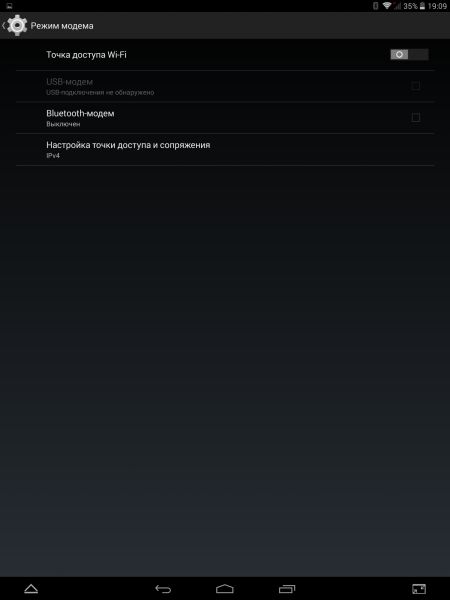Tap the back chevron beside the gear
The width and height of the screenshot is (450, 600).
tap(3, 26)
